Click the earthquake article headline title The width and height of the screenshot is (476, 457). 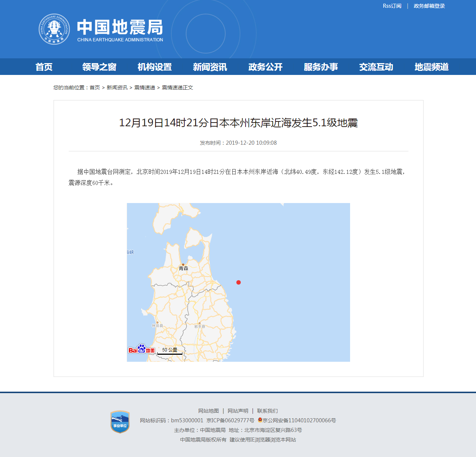[239, 123]
